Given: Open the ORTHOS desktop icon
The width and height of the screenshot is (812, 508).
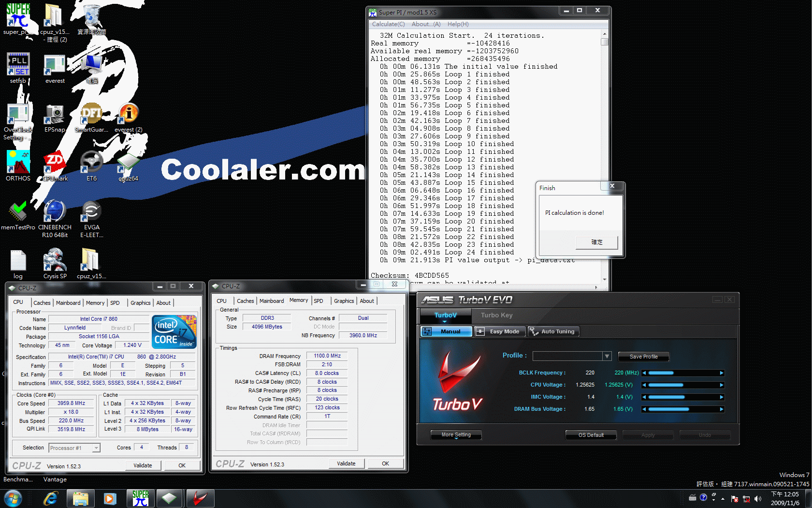Looking at the screenshot, I should coord(18,166).
